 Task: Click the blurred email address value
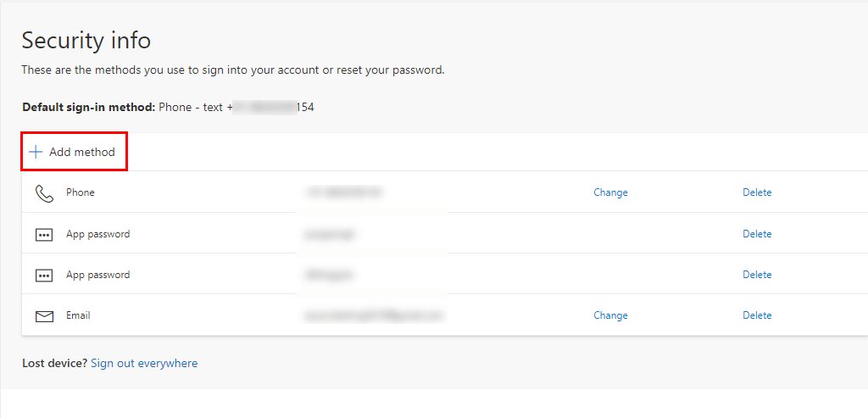click(373, 315)
